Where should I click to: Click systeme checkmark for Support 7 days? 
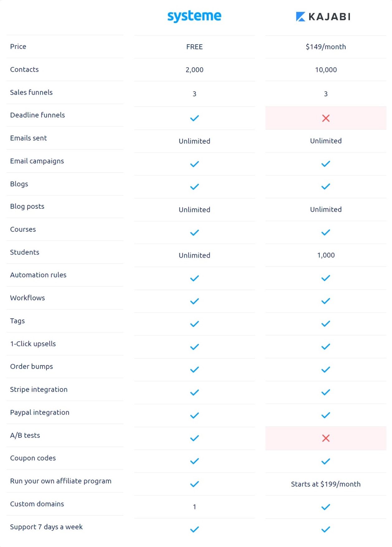coord(194,529)
